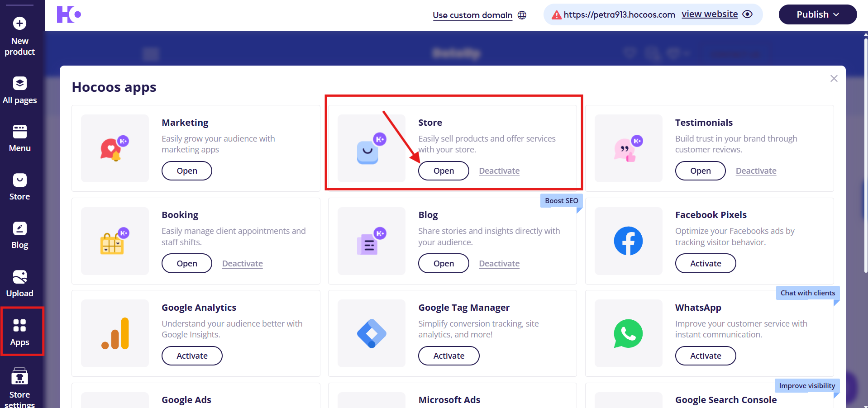Activate WhatsApp
The width and height of the screenshot is (868, 408).
706,356
